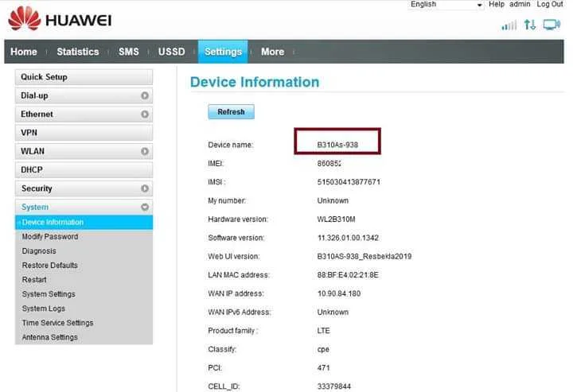The height and width of the screenshot is (392, 573).
Task: Open Time Service Settings page
Action: [58, 323]
